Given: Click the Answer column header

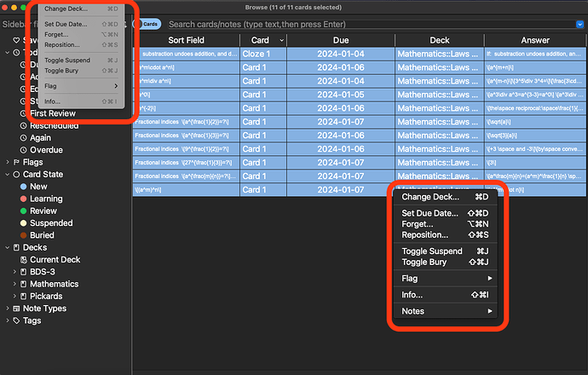Looking at the screenshot, I should point(535,40).
